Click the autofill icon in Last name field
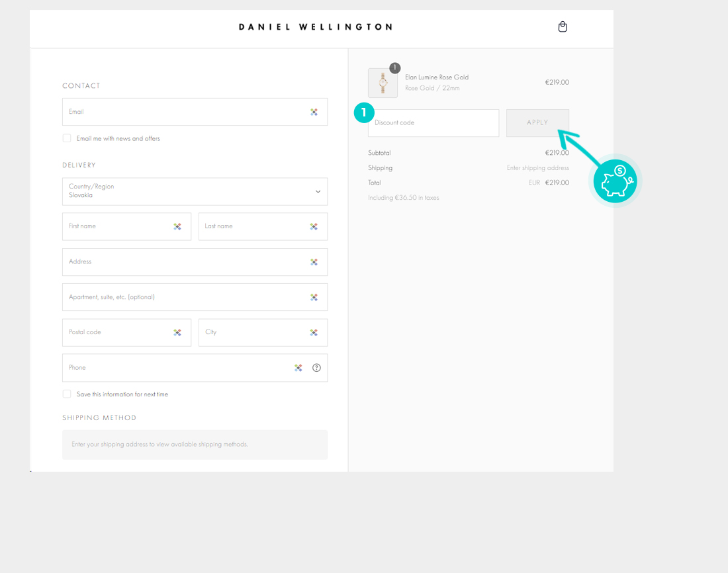Viewport: 728px width, 573px height. point(314,226)
